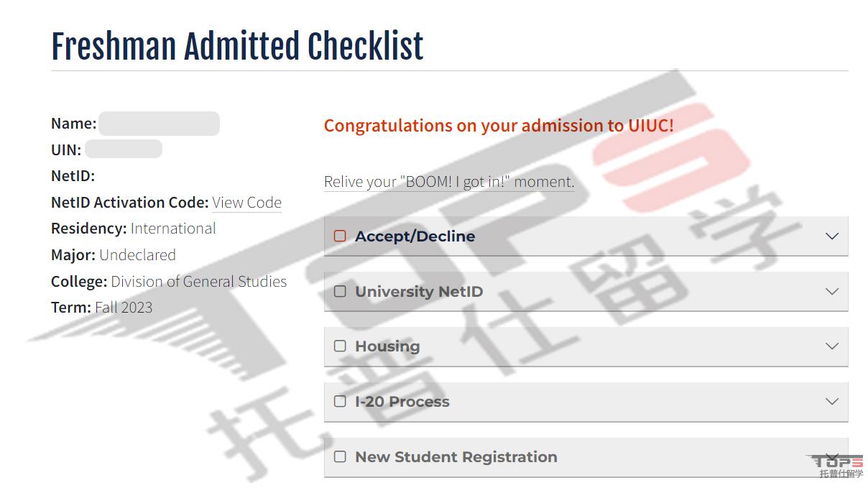Click the redacted UIN value
The width and height of the screenshot is (868, 488).
124,149
